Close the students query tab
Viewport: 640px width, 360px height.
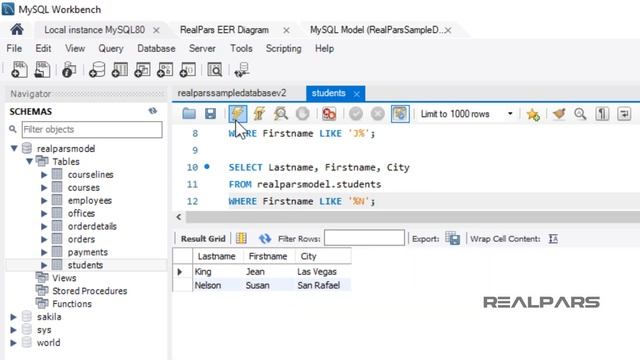357,94
